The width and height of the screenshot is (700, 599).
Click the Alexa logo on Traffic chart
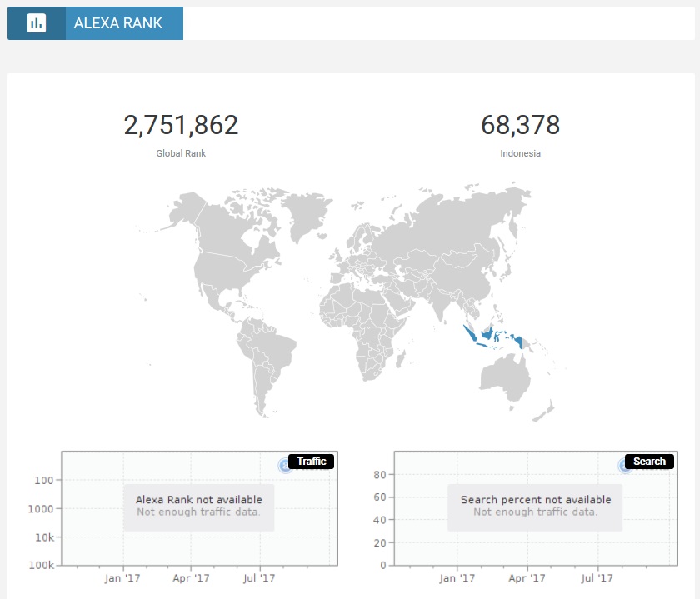pyautogui.click(x=283, y=466)
